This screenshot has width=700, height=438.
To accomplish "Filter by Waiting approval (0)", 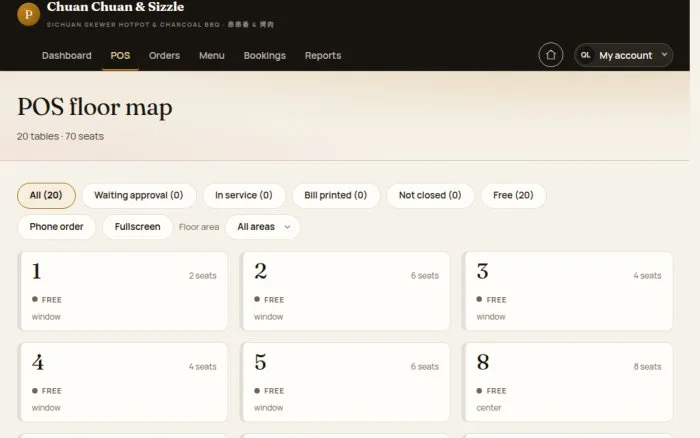I will pos(139,195).
